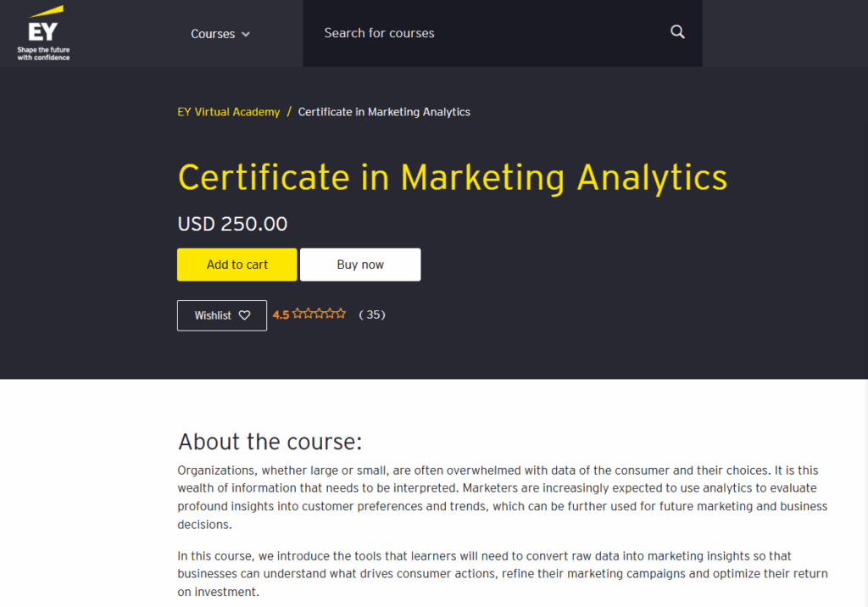868x607 pixels.
Task: Open the EY Virtual Academy breadcrumb link
Action: [229, 112]
